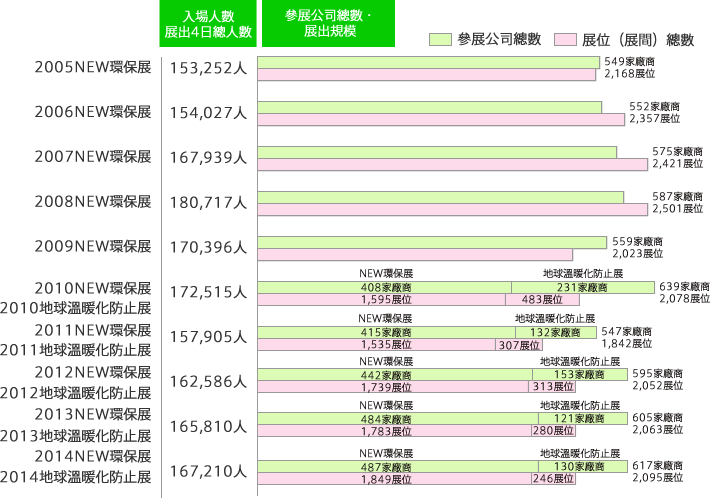Click the 153家廠商 segment in 2012
The width and height of the screenshot is (710, 498).
580,374
